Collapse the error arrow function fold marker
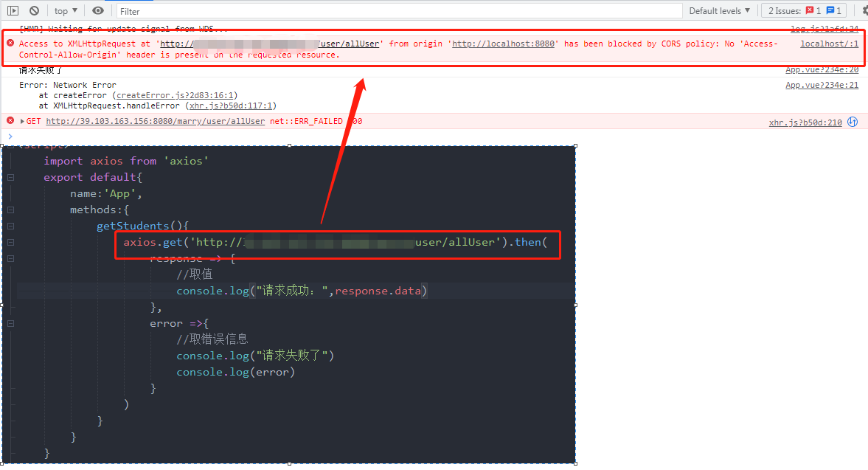Image resolution: width=868 pixels, height=470 pixels. coord(10,323)
